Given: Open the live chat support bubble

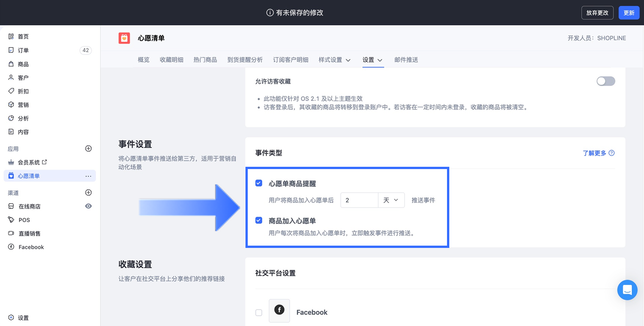Looking at the screenshot, I should pos(627,290).
